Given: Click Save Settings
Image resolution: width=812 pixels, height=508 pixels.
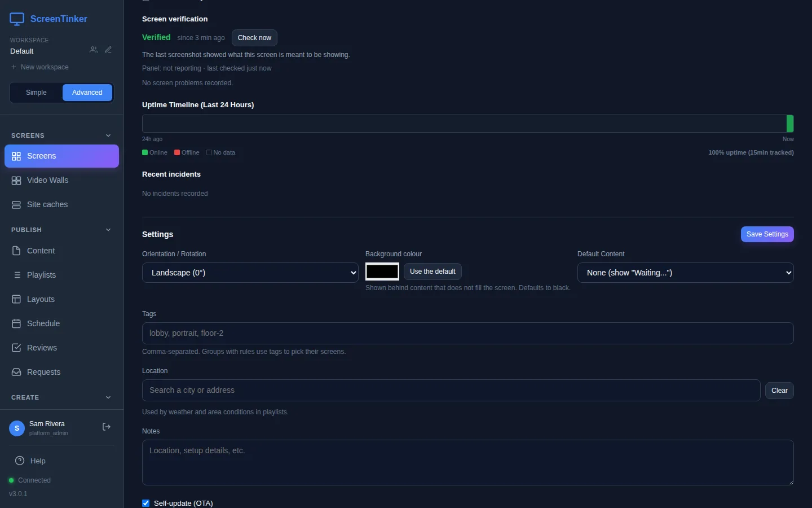Looking at the screenshot, I should tap(767, 234).
